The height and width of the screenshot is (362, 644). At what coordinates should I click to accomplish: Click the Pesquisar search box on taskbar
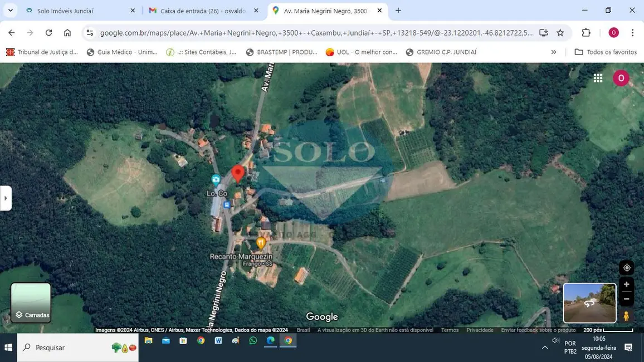point(61,347)
